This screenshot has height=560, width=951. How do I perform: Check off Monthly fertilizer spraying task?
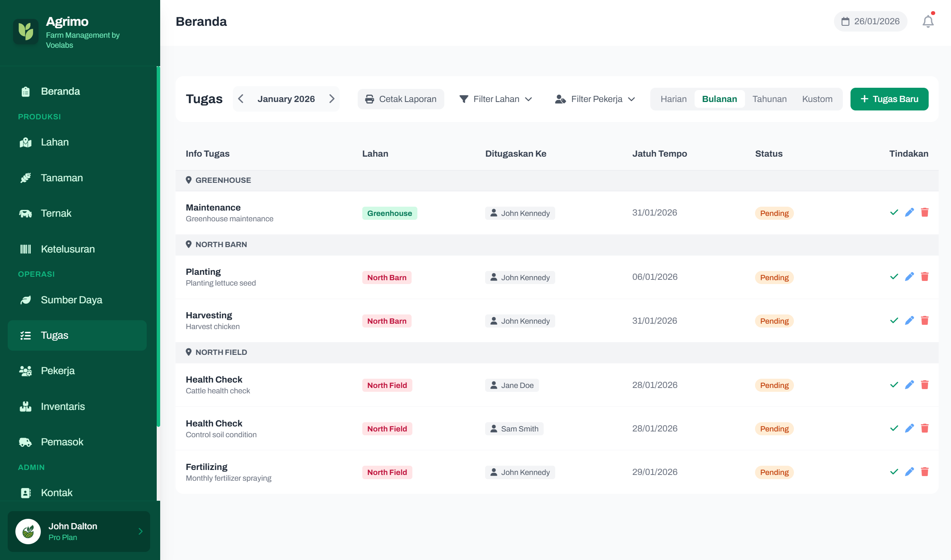[x=894, y=472]
